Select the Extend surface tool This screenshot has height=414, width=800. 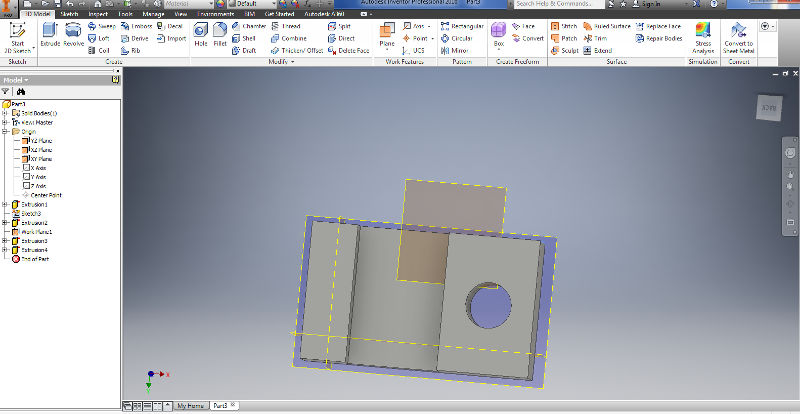click(597, 51)
